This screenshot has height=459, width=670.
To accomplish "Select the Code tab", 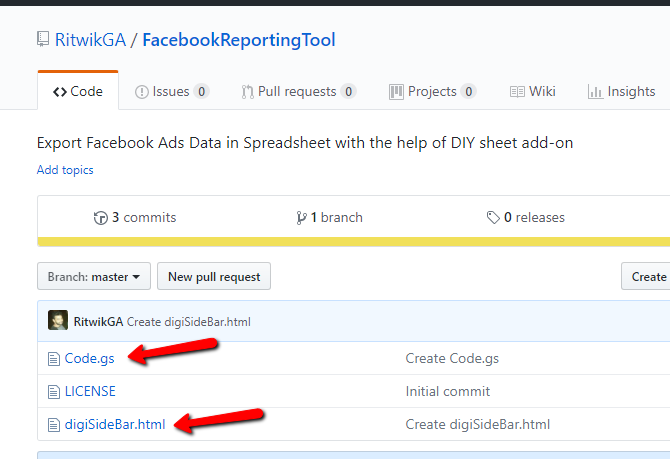I will click(x=78, y=91).
